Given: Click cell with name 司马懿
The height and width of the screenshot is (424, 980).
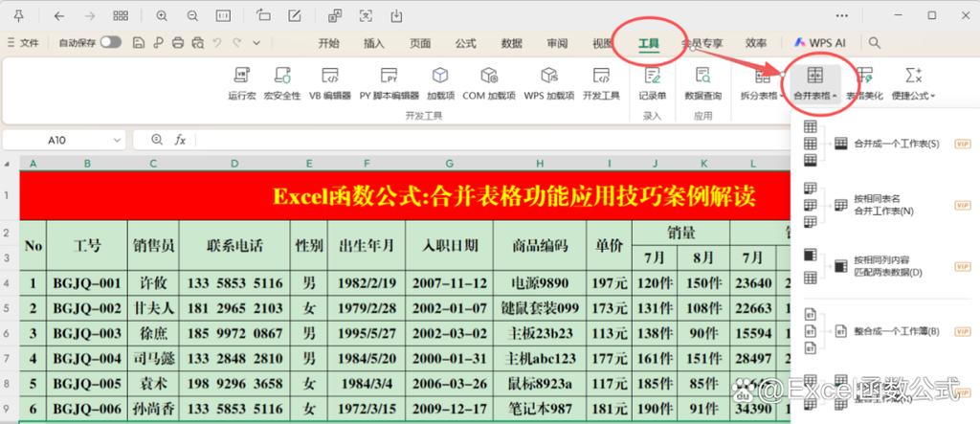Looking at the screenshot, I should 153,359.
